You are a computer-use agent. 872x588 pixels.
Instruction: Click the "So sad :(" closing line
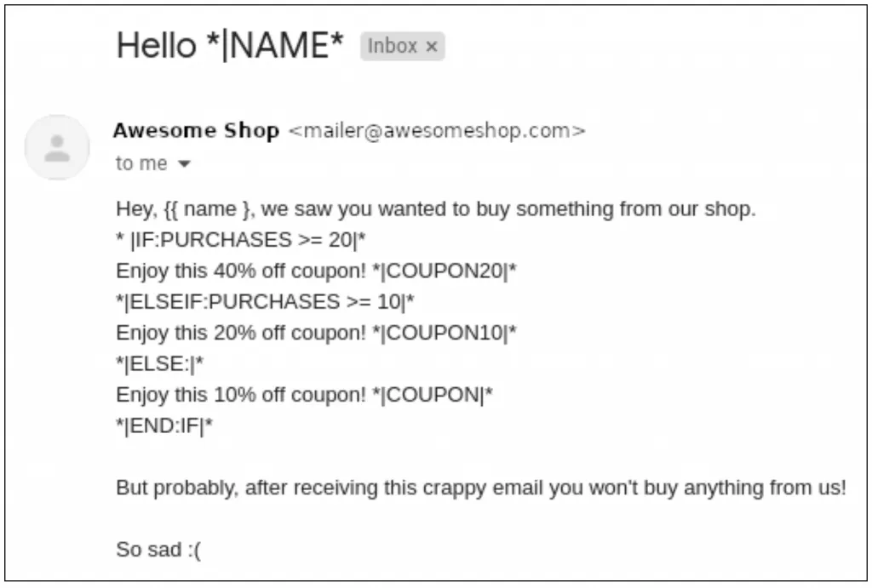pyautogui.click(x=158, y=550)
